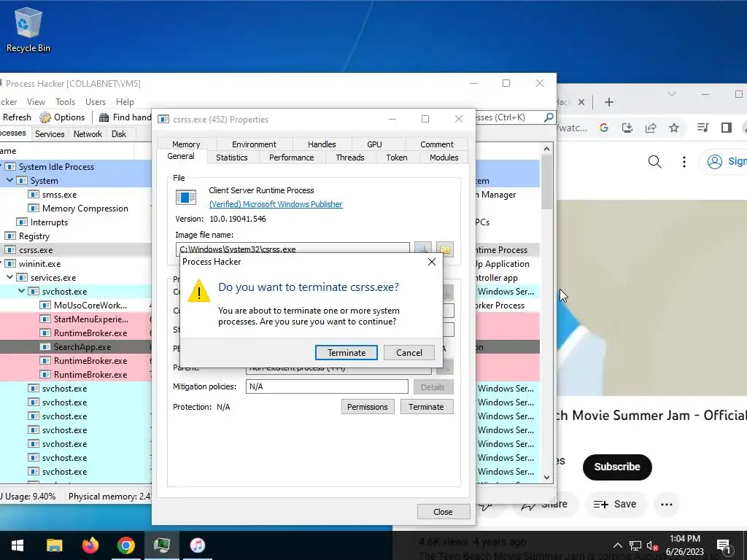Select the Performance tab in Properties
The height and width of the screenshot is (560, 747).
pyautogui.click(x=292, y=157)
